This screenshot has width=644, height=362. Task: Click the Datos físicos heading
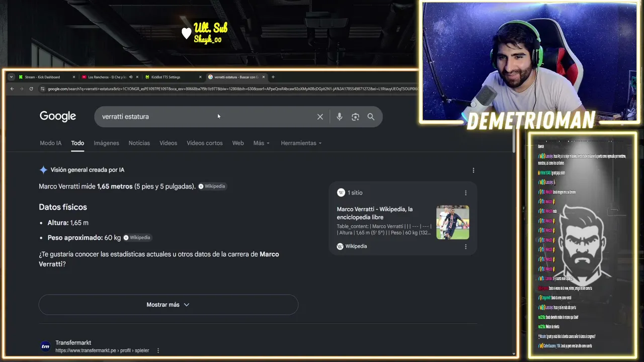click(x=63, y=207)
